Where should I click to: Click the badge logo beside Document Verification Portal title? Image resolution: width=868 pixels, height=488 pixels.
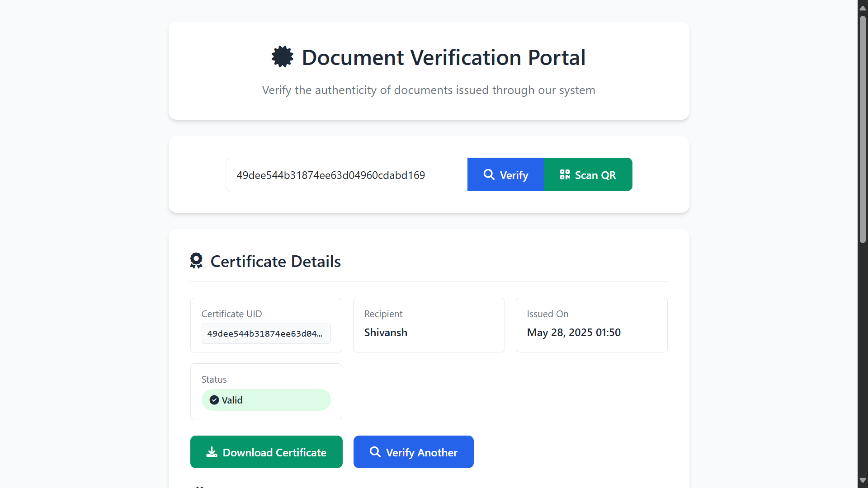tap(282, 57)
